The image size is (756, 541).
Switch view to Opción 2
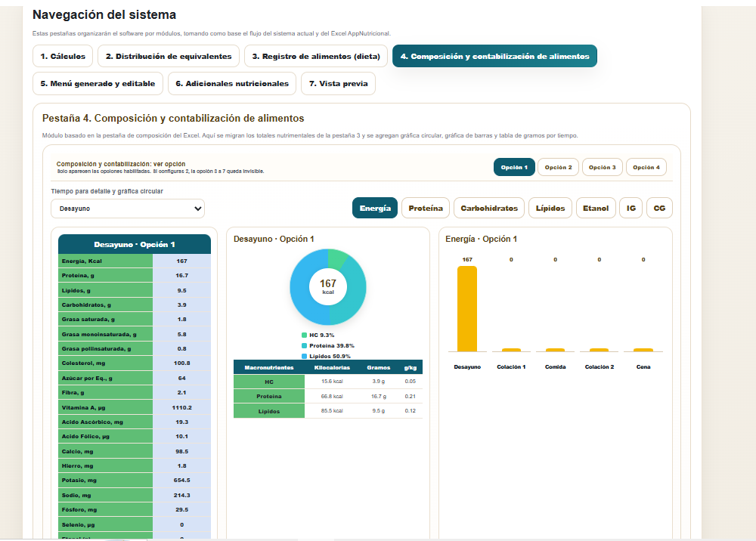[559, 167]
